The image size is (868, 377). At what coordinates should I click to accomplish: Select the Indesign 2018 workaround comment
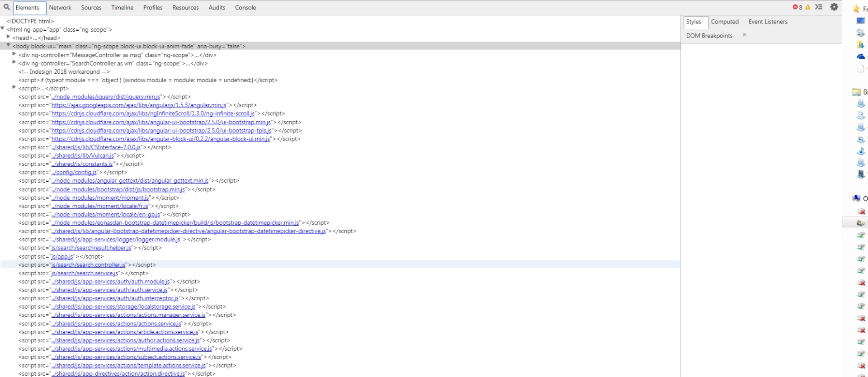tap(64, 72)
